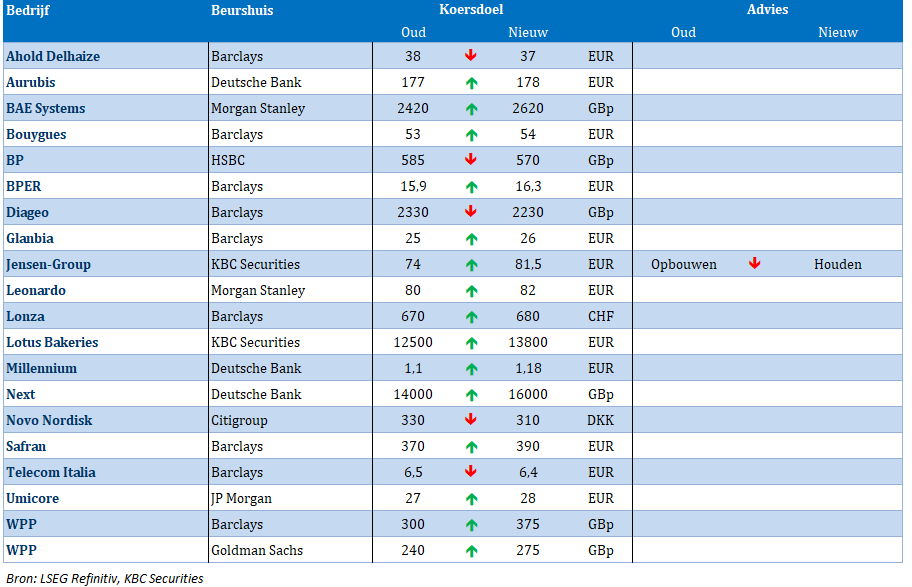Image resolution: width=912 pixels, height=587 pixels.
Task: Click the source line Bron: LSEG Refinitiv, KBC Securities
Action: (x=105, y=578)
